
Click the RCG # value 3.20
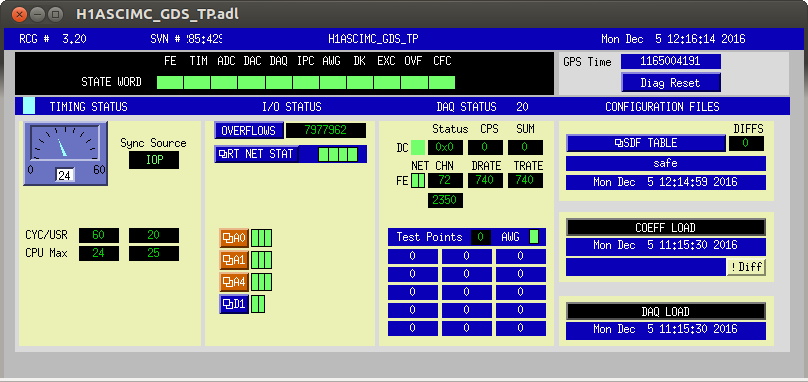pos(74,39)
